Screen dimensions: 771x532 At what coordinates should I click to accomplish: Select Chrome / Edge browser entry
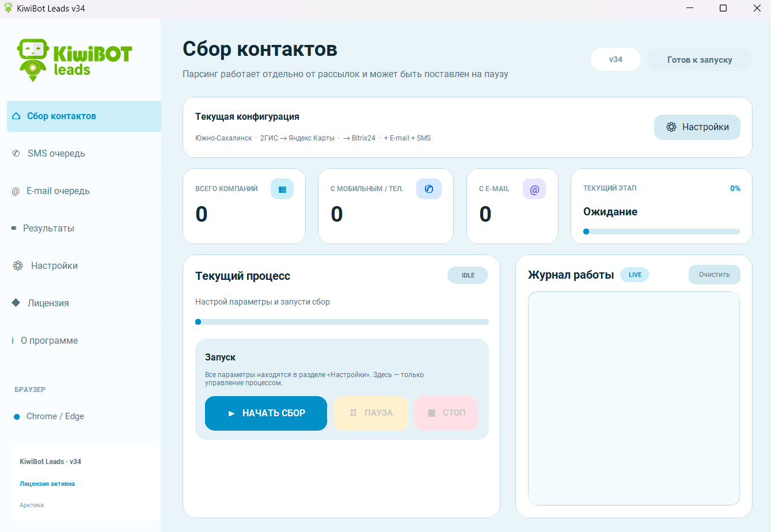click(55, 416)
